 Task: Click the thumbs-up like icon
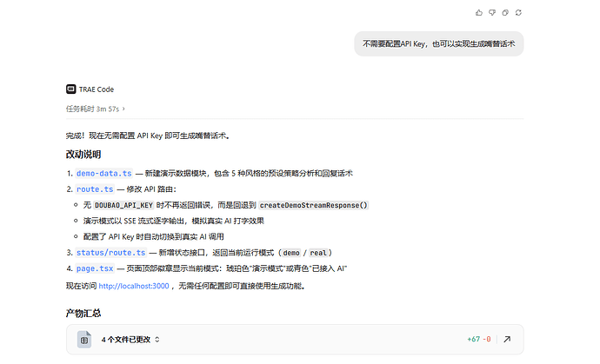479,13
